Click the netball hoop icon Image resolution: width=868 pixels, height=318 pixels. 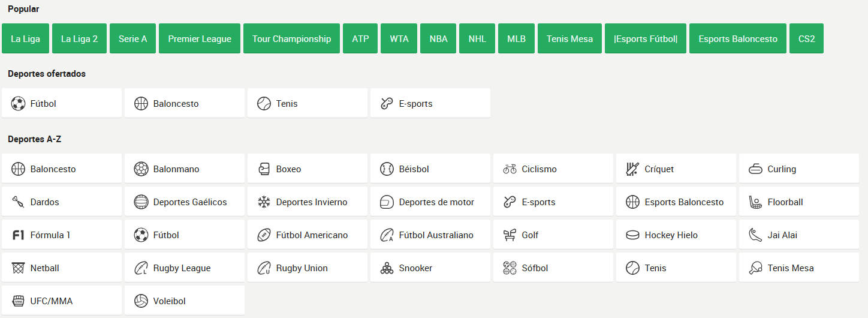pos(18,268)
